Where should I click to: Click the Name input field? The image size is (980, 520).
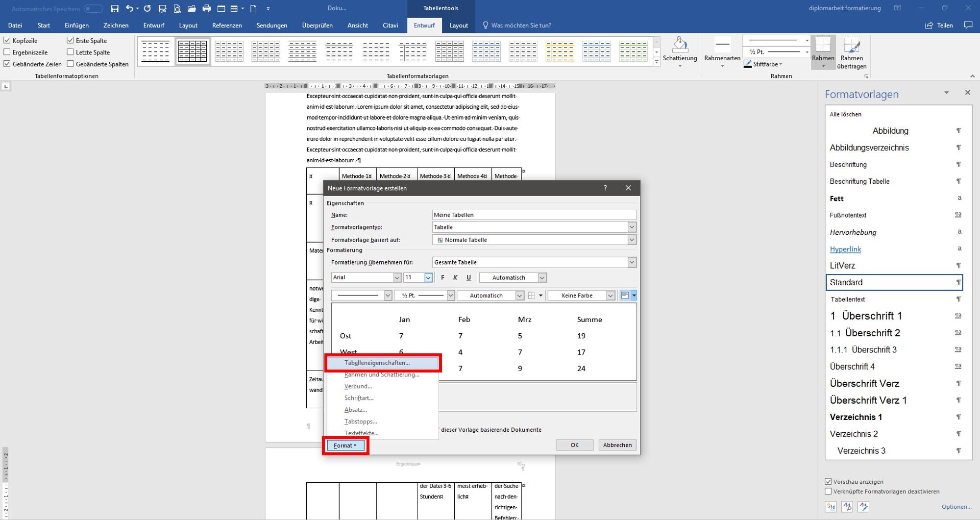click(534, 215)
